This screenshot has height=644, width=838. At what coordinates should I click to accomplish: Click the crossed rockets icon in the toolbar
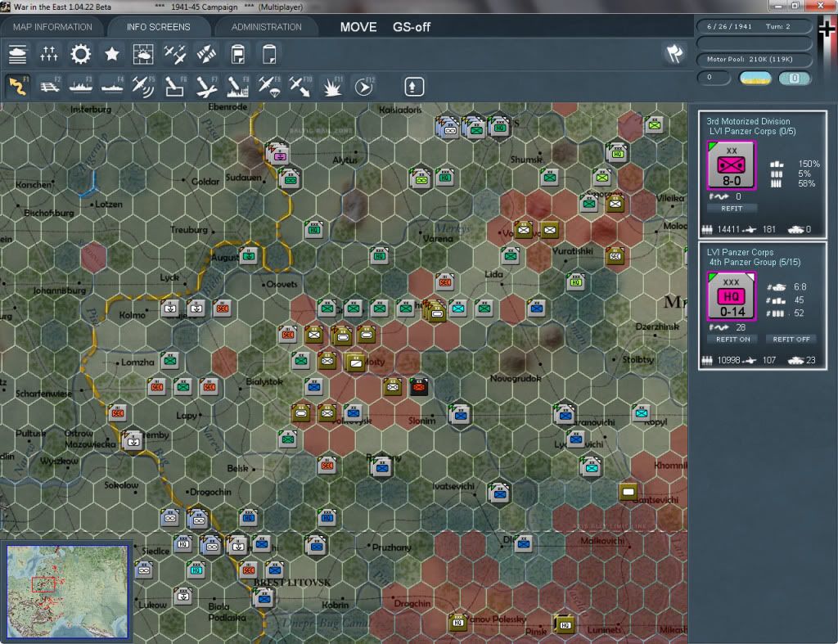[206, 54]
